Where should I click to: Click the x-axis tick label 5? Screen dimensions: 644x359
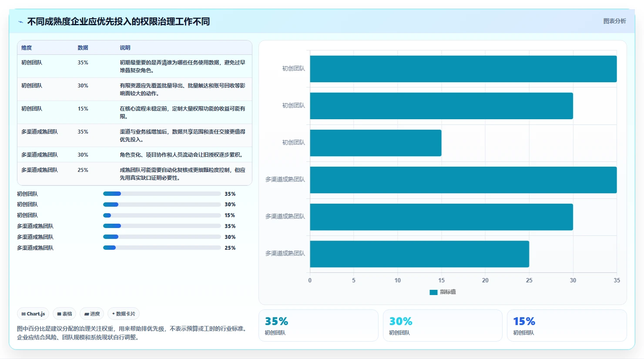pyautogui.click(x=354, y=280)
